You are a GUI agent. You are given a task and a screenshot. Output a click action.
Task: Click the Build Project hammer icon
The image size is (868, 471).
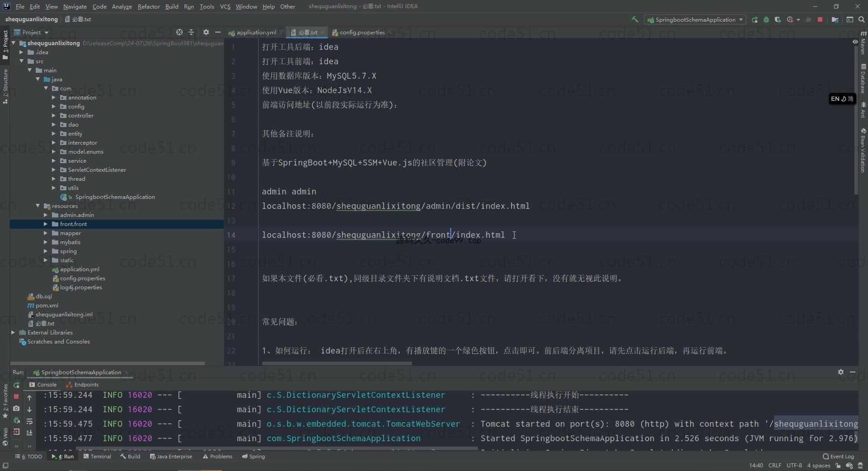635,19
